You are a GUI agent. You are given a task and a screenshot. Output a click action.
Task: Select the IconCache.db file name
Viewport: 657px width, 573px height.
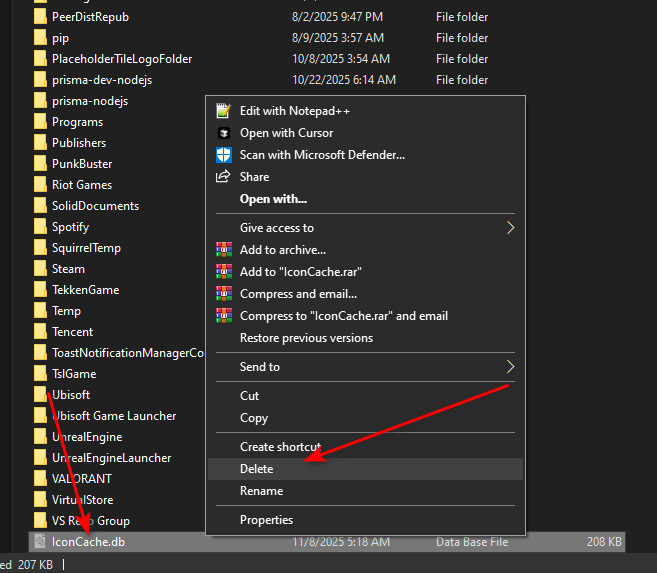88,542
